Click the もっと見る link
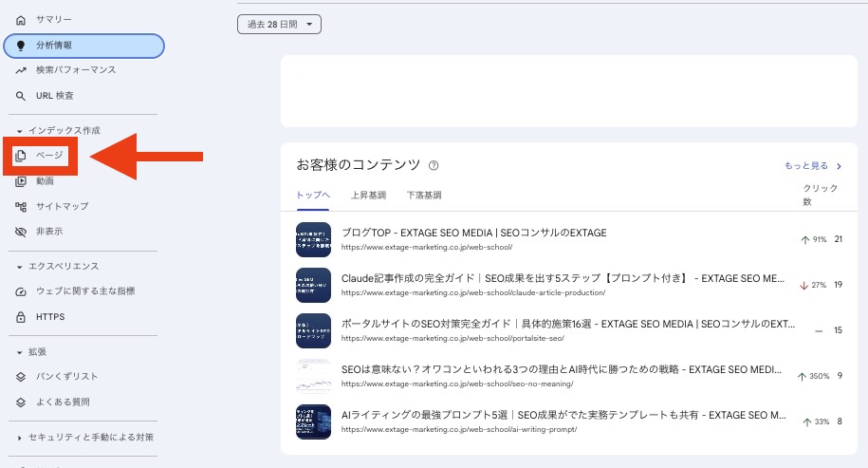The image size is (868, 468). 806,165
